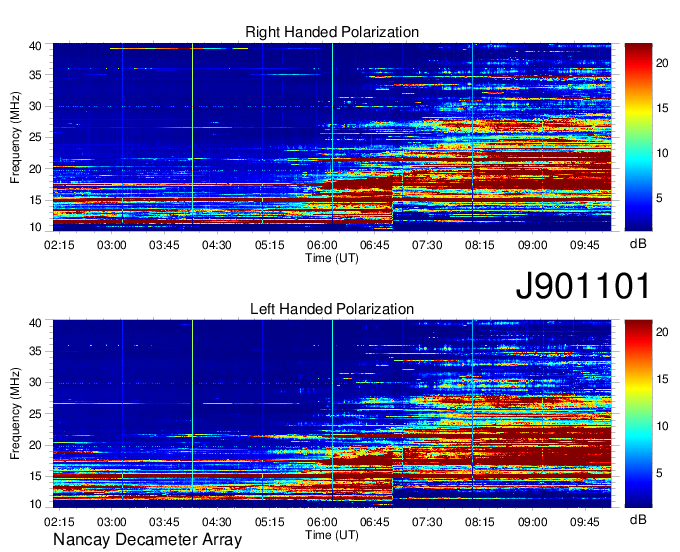Click the 'dB' label beside Left Handed color bar
The height and width of the screenshot is (552, 680).
[638, 519]
